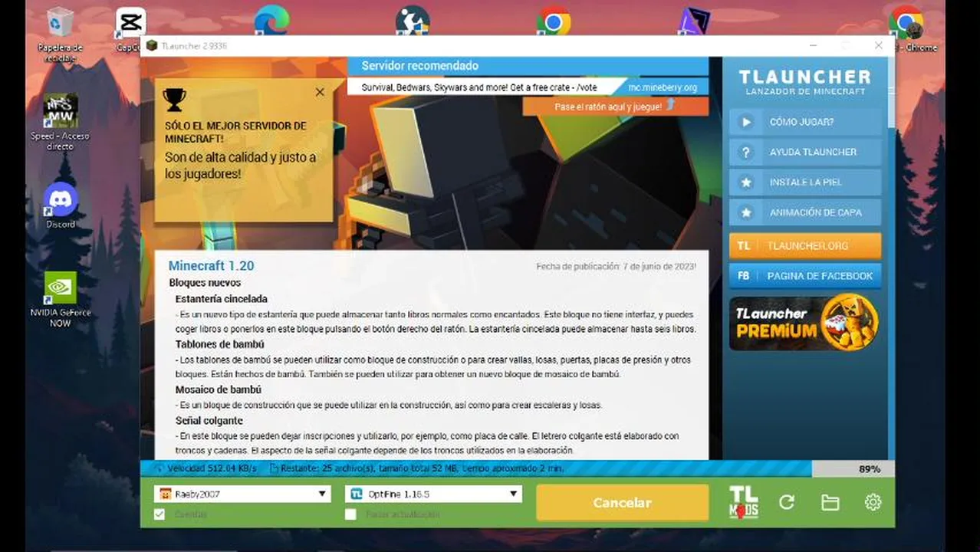Image resolution: width=980 pixels, height=552 pixels.
Task: Click the Survival, Bedwars, Skywars server description
Action: (479, 87)
